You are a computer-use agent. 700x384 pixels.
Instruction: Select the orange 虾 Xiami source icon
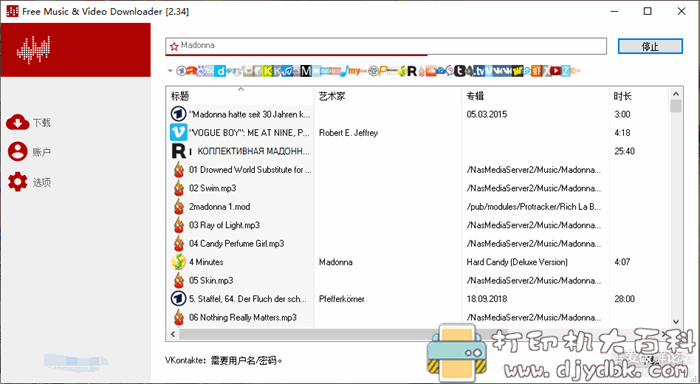click(x=536, y=71)
